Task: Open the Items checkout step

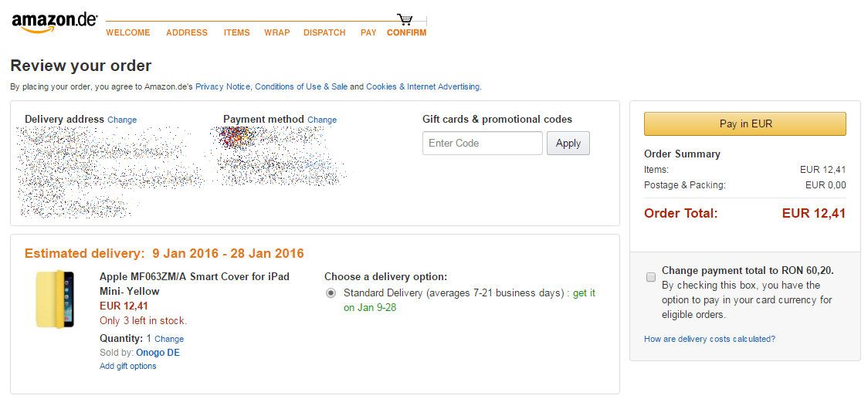Action: click(x=237, y=32)
